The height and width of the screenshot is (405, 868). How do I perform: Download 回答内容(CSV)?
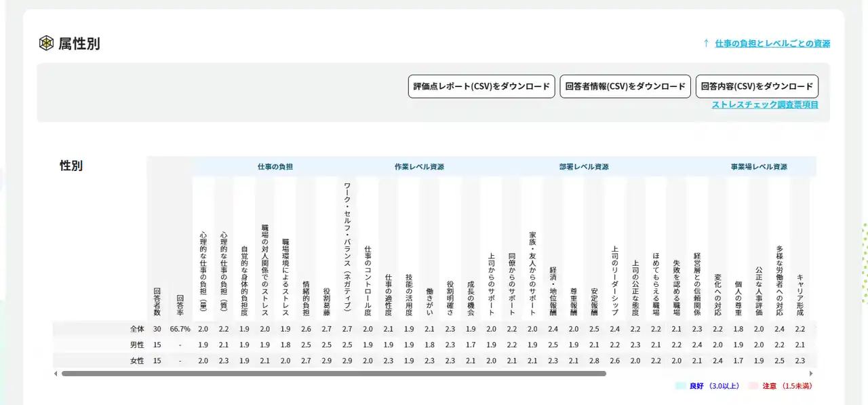pos(757,86)
